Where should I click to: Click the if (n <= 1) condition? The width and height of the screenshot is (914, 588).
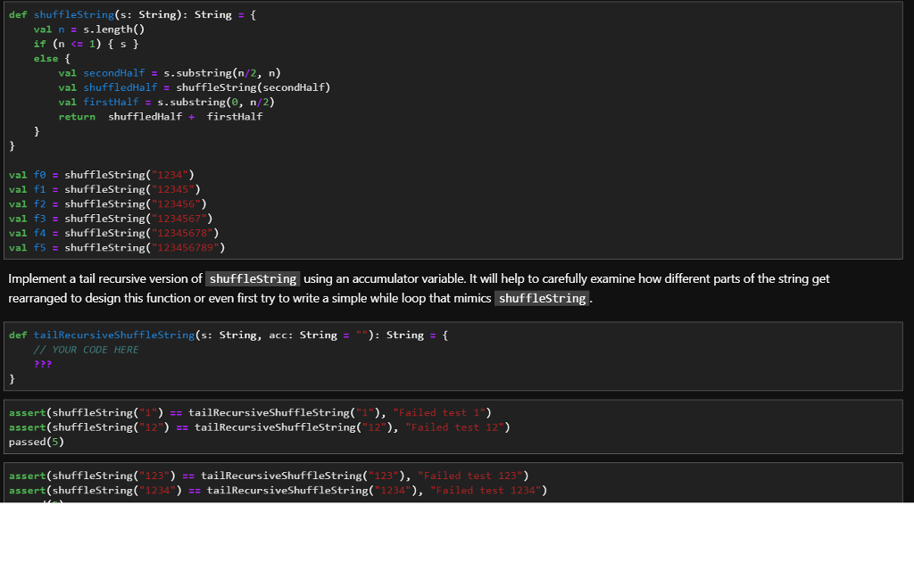point(70,43)
